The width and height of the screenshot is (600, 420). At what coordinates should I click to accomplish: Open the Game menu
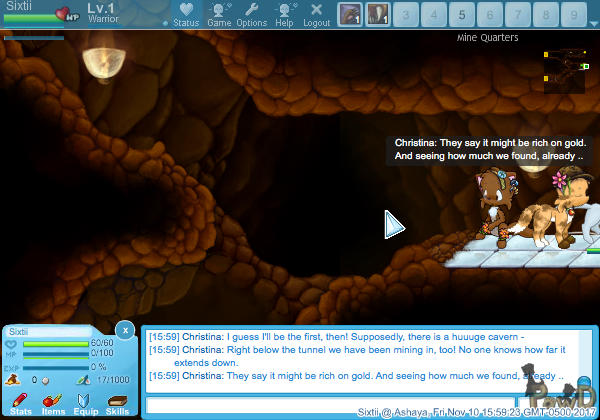tap(219, 13)
